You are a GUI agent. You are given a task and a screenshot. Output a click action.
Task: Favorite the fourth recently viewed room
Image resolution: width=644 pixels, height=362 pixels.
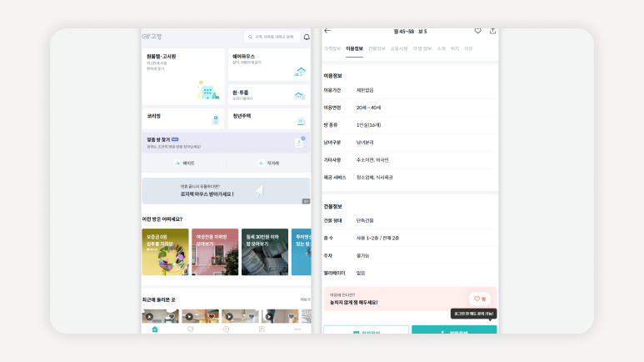(292, 317)
